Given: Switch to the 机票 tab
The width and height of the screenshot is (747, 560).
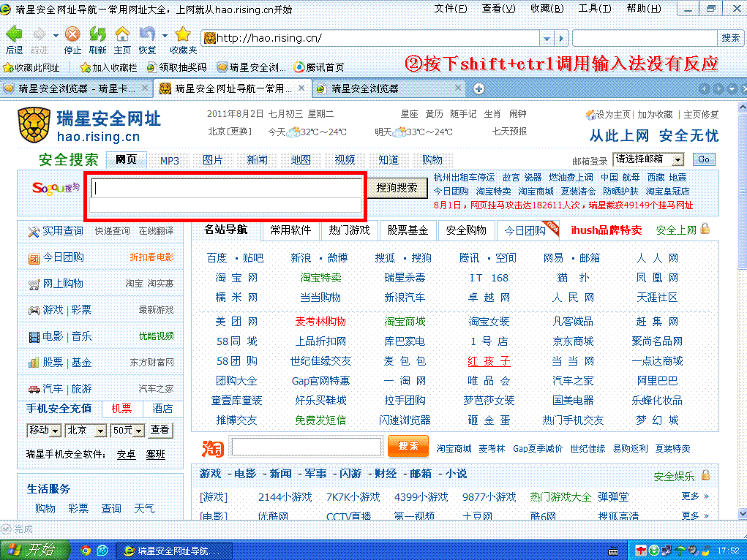Looking at the screenshot, I should pyautogui.click(x=121, y=409).
